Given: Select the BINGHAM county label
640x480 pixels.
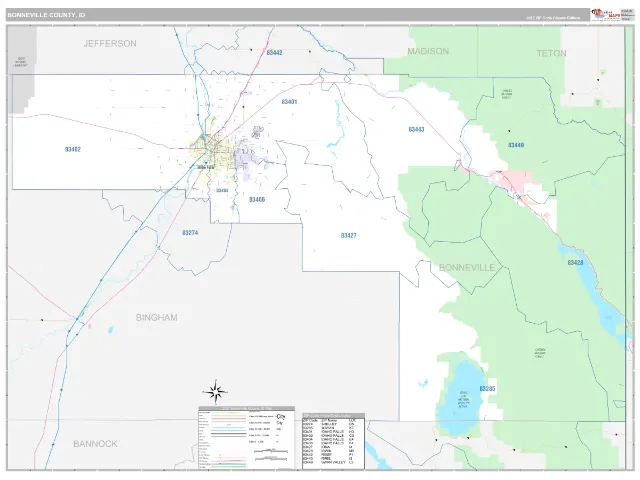Looking at the screenshot, I should pos(156,317).
